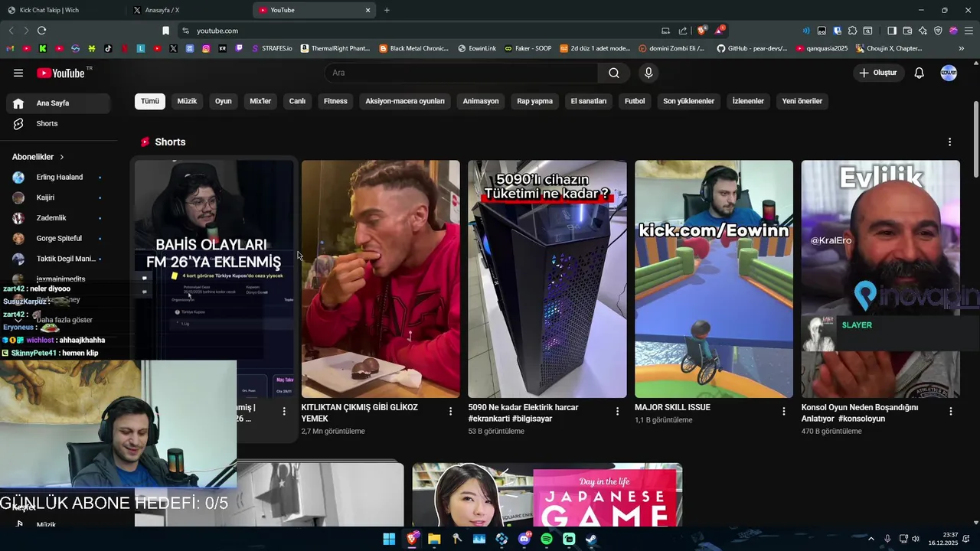Screen dimensions: 980x551
Task: Click the YouTube logo
Action: [60, 73]
